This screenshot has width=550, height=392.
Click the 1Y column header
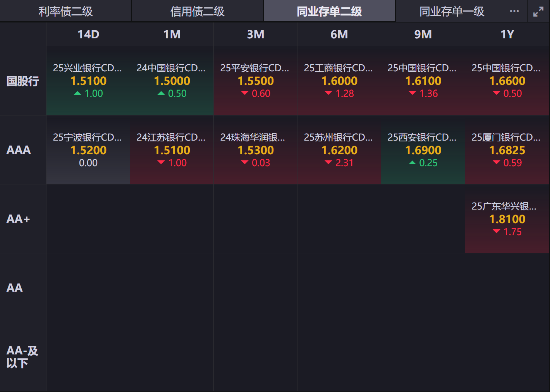(x=507, y=34)
